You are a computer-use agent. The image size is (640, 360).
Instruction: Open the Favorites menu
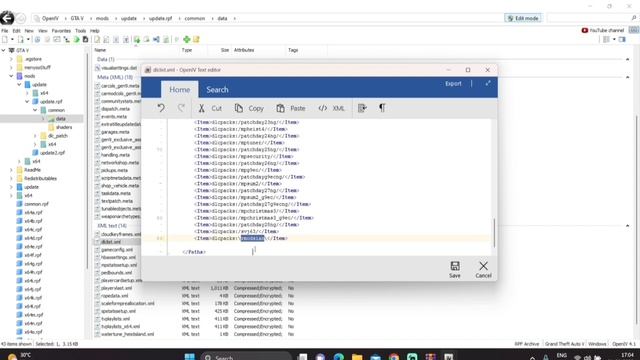click(x=61, y=31)
